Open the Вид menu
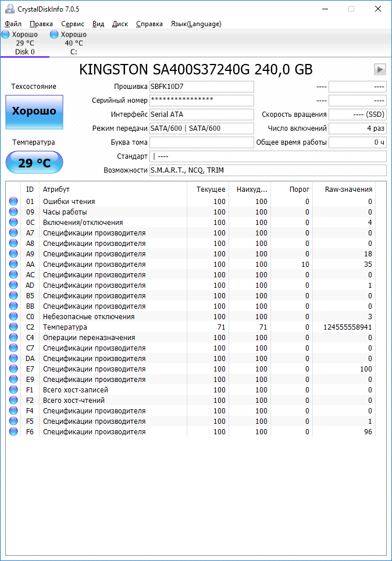 [x=98, y=24]
